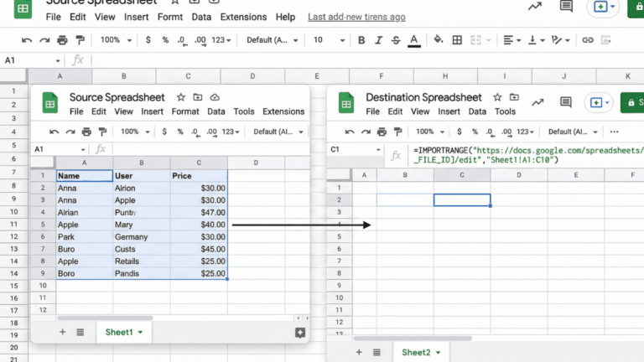Open font size 10 dropdown
Screen dimensions: 644x362
(329, 40)
